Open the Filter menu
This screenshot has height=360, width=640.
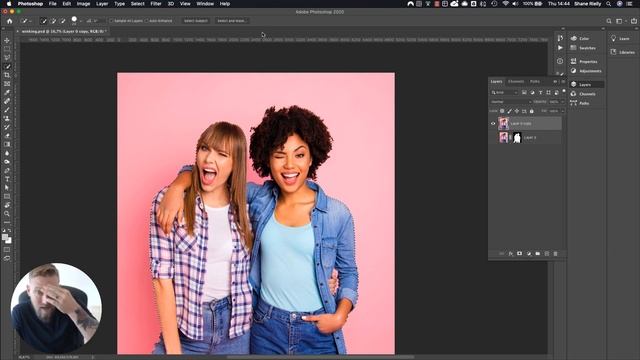(156, 4)
